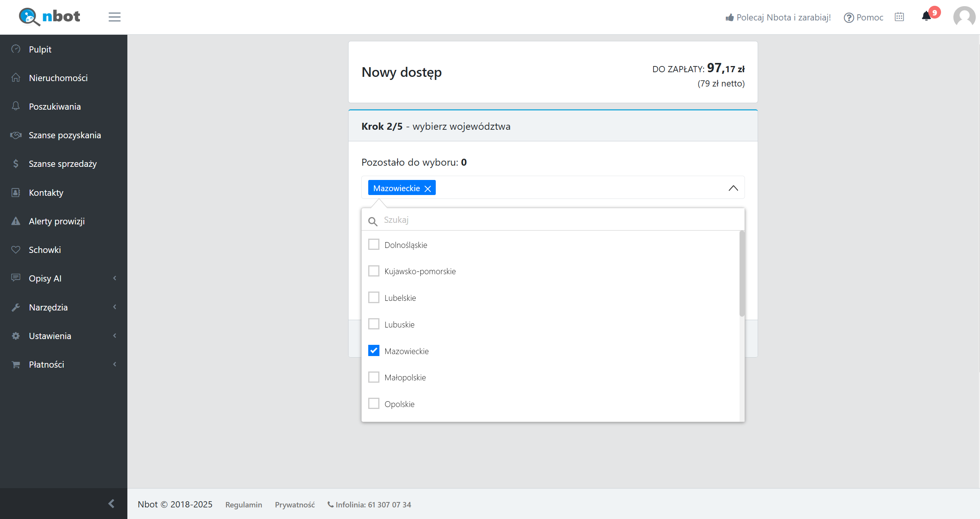Check the Dolnośląskie checkbox
This screenshot has width=980, height=519.
pos(374,244)
